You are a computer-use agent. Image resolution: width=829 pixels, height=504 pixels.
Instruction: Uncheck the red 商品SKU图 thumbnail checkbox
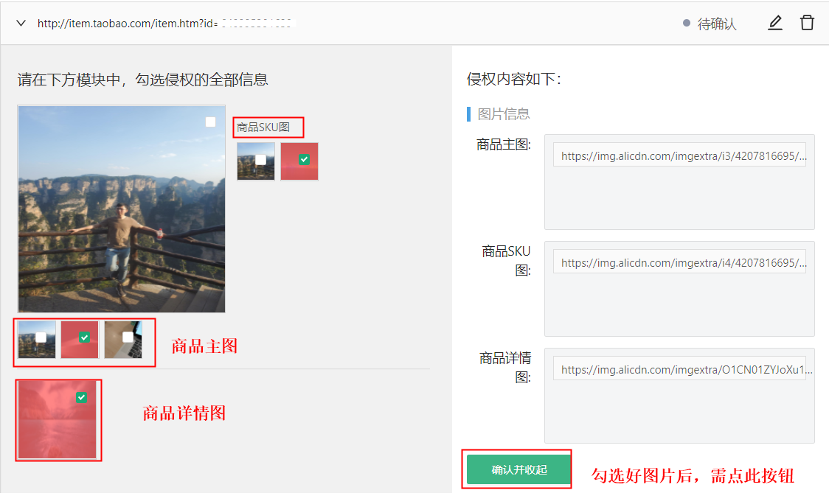[x=304, y=159]
